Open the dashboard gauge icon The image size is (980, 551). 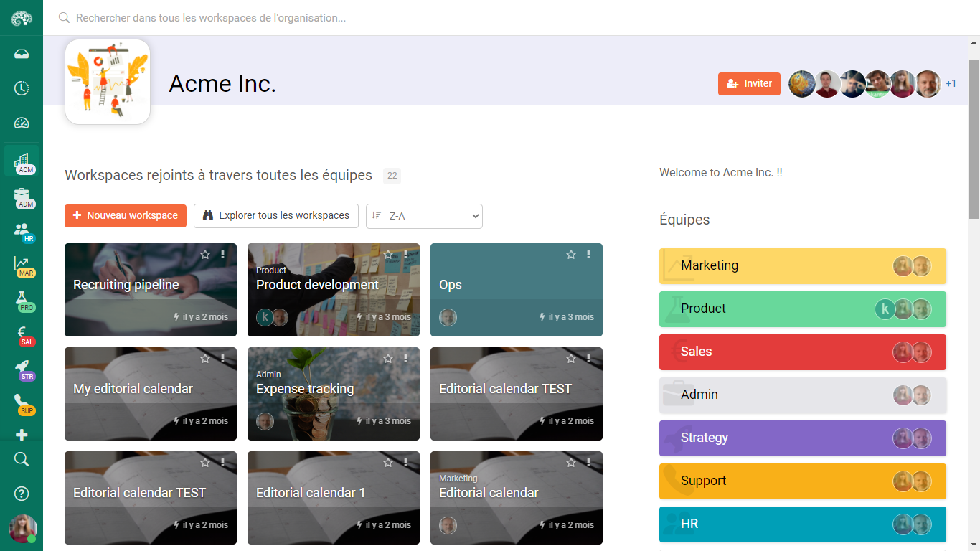click(x=22, y=123)
